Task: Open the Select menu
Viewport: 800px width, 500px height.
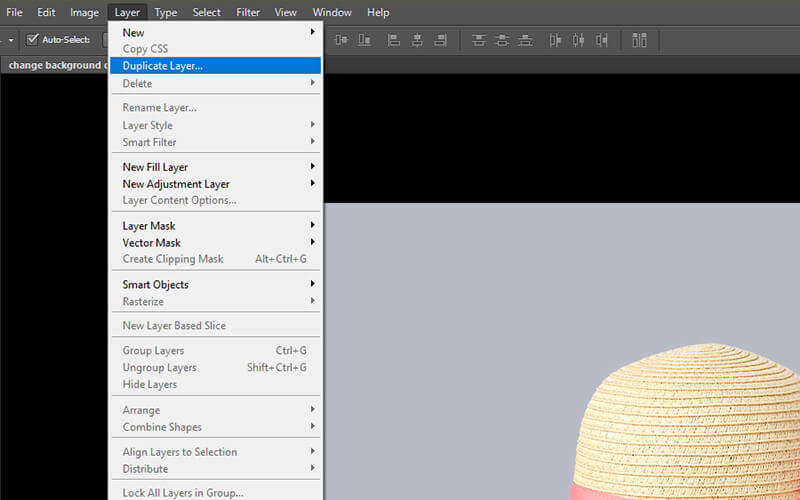Action: pos(206,12)
